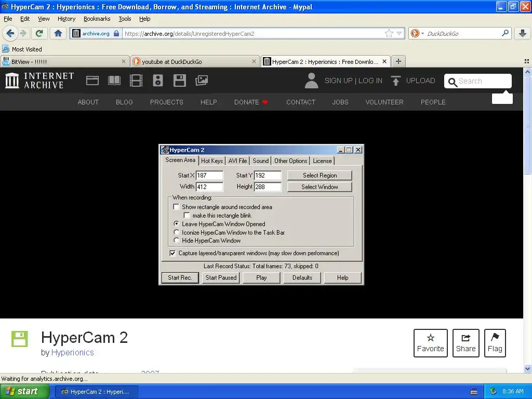
Task: Open Other Options tab in HyperCam
Action: 291,161
